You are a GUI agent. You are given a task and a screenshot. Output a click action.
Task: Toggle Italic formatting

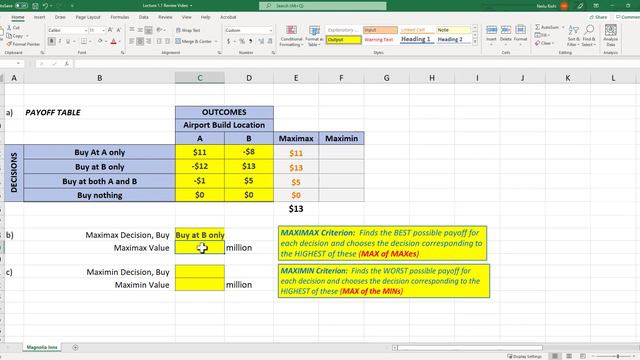coord(60,41)
